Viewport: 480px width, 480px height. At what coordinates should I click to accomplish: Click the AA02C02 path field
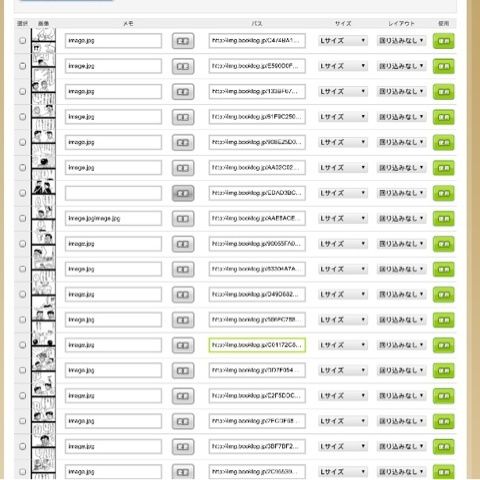(257, 168)
